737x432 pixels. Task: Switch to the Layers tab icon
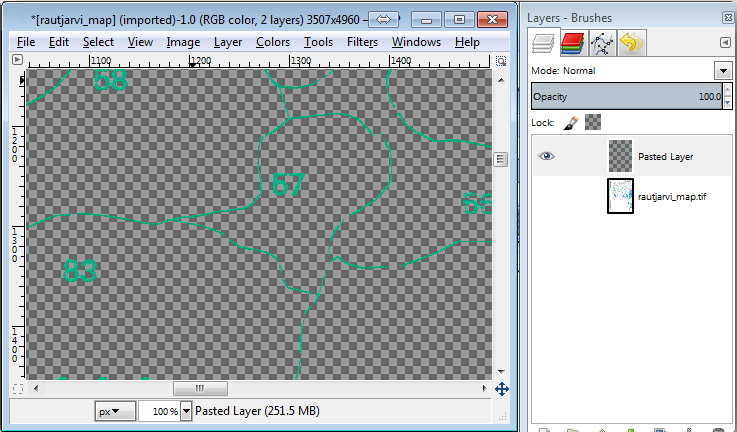click(546, 42)
